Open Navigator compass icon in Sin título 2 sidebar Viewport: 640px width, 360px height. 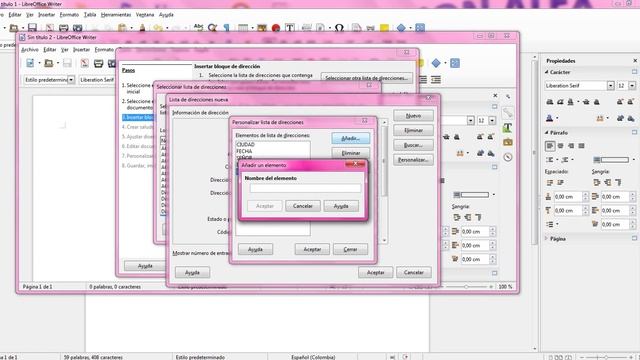pyautogui.click(x=507, y=157)
